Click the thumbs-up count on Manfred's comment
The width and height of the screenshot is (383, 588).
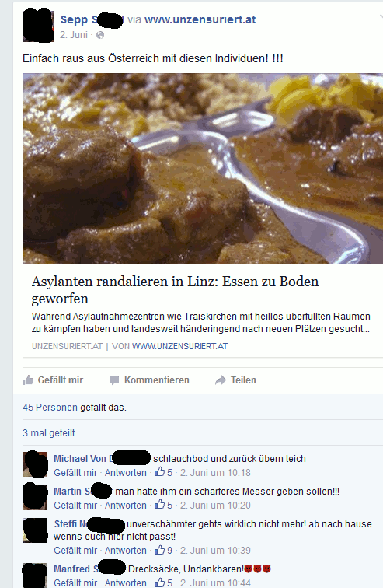pyautogui.click(x=164, y=583)
